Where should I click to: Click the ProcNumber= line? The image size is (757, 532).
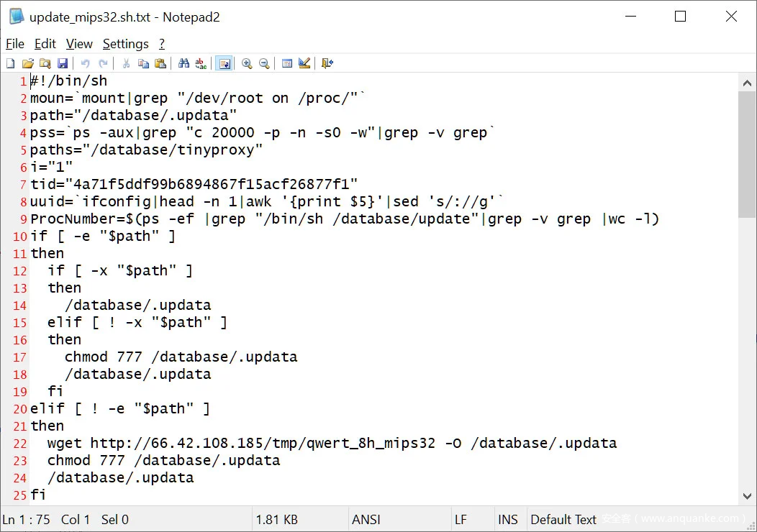[345, 219]
